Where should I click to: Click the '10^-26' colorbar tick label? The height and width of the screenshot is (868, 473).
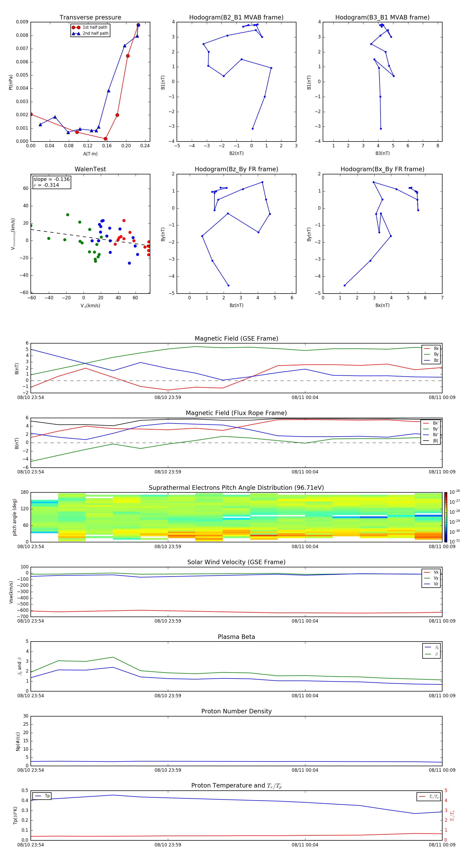455,492
